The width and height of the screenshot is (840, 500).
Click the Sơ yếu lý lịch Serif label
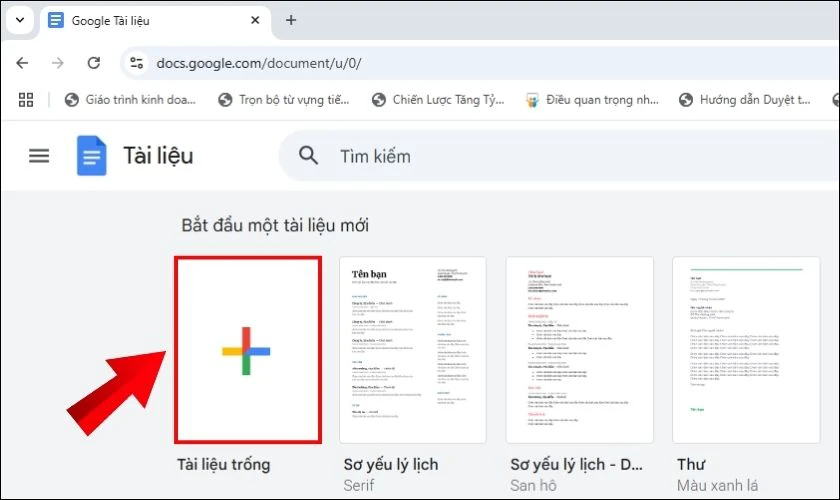pos(391,464)
